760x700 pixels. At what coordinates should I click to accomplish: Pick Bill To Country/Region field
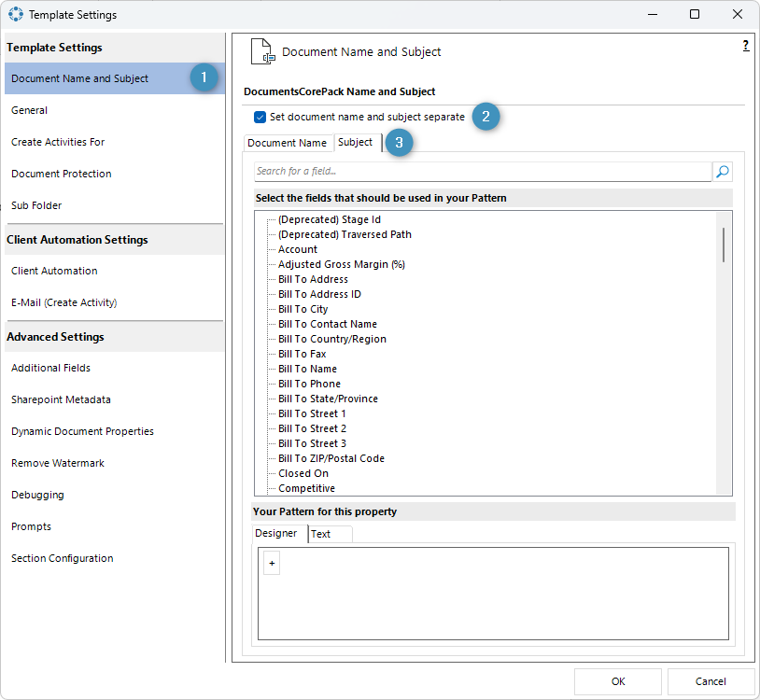(332, 339)
